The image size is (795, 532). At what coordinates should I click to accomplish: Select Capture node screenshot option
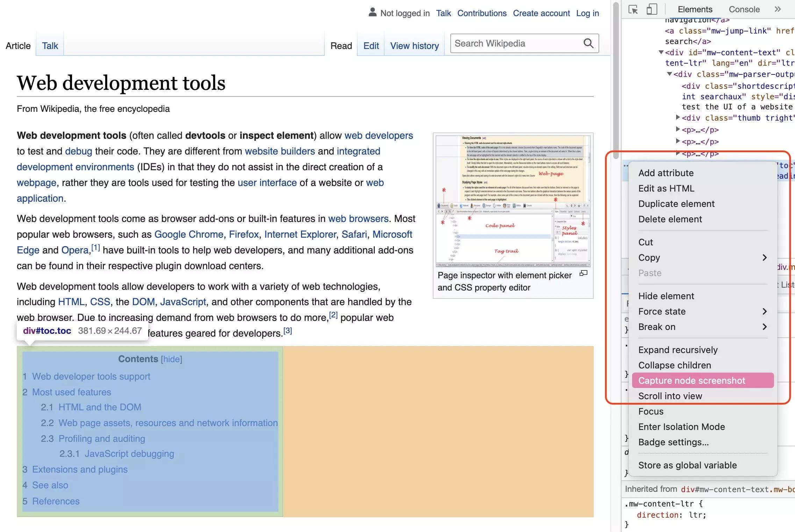coord(692,380)
